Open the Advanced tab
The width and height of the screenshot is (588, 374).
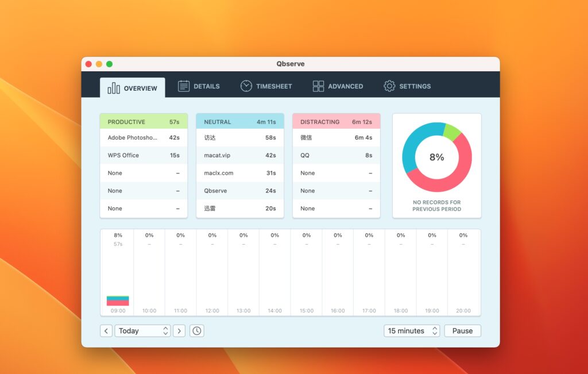(345, 86)
